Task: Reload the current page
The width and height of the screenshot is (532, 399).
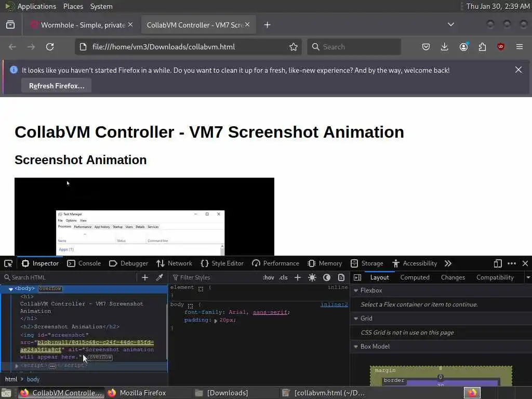Action: pos(50,47)
